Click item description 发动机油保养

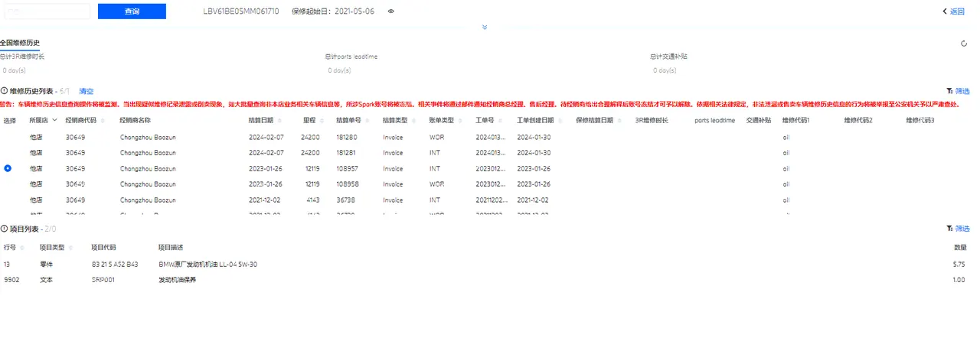click(177, 280)
